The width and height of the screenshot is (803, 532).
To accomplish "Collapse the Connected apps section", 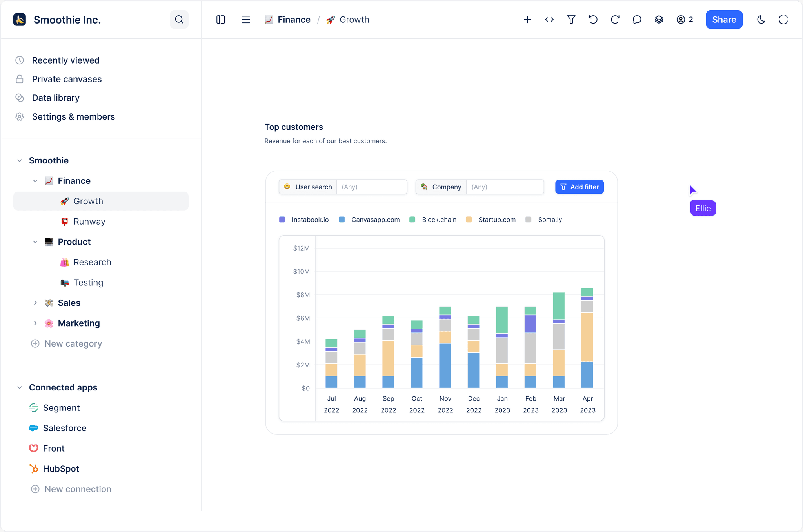I will 20,388.
